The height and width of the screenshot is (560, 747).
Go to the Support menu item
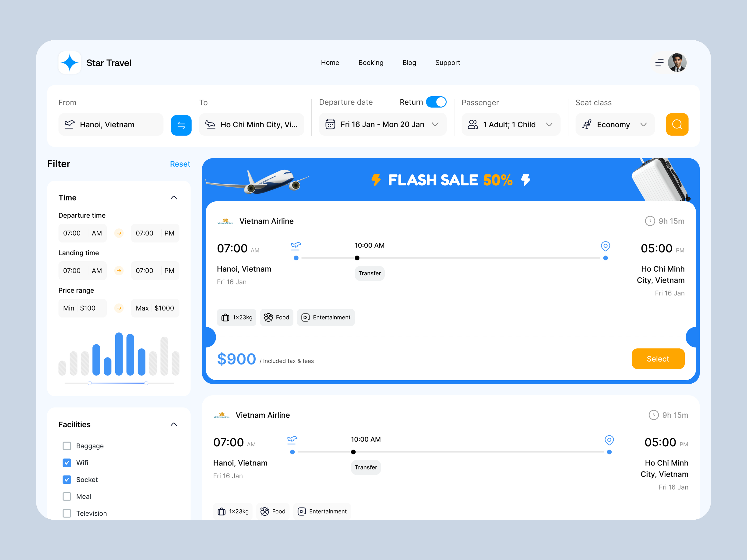coord(447,63)
